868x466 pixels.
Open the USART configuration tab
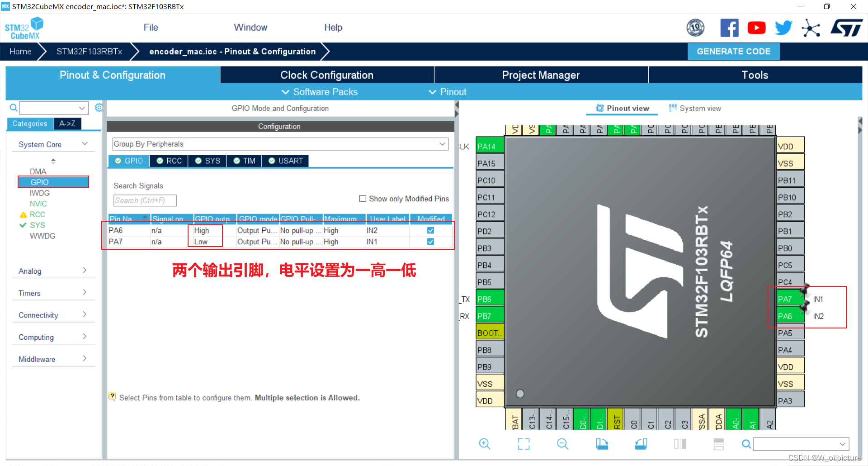(x=286, y=161)
